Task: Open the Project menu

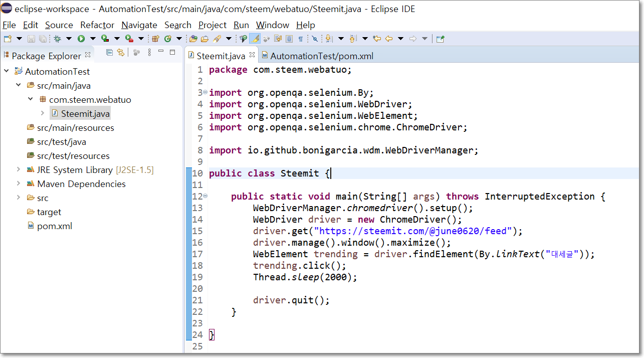Action: [212, 25]
